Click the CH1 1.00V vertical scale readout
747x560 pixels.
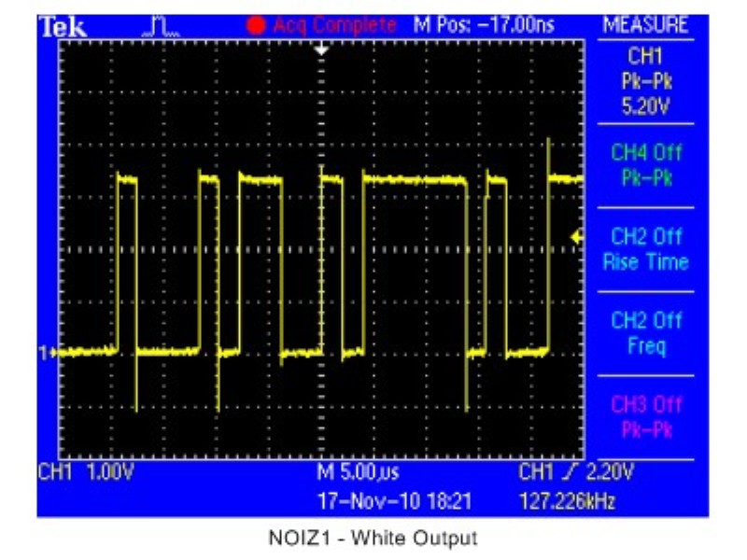tap(87, 474)
